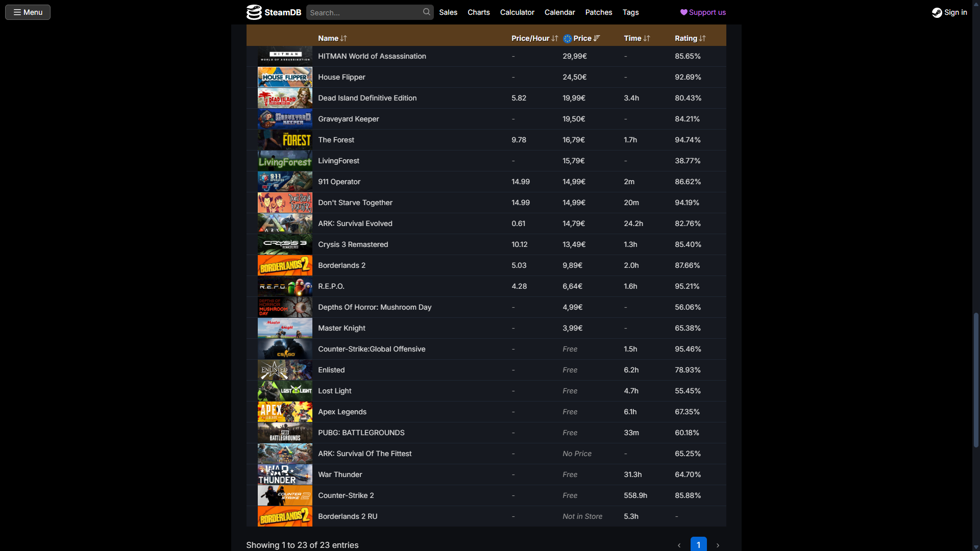The height and width of the screenshot is (551, 980).
Task: Click the heart icon in Support us
Action: [684, 12]
